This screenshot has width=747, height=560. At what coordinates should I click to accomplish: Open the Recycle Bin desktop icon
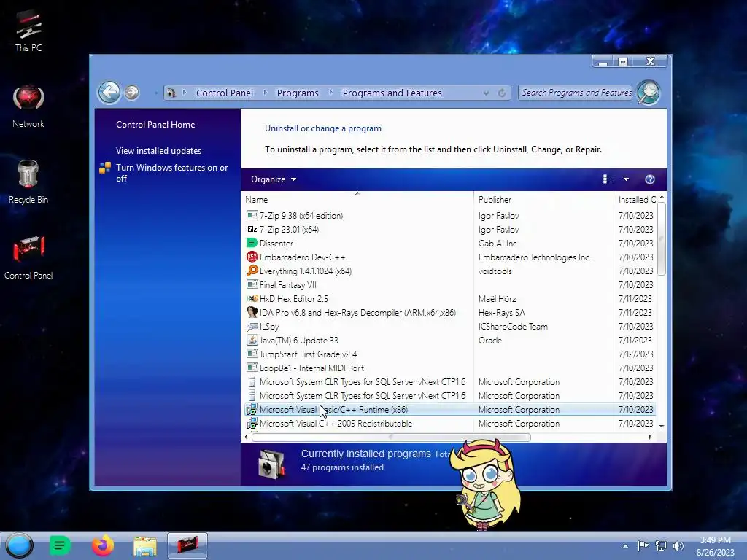28,182
